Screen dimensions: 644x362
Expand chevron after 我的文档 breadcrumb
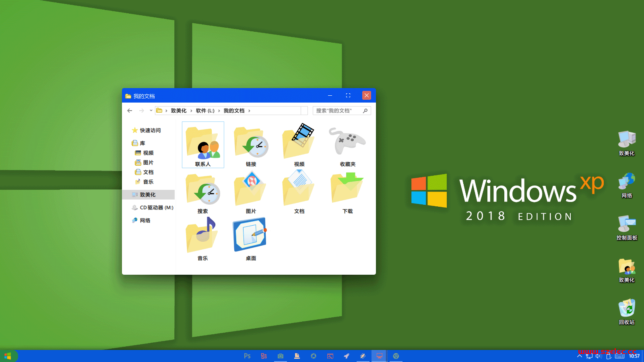pos(249,111)
